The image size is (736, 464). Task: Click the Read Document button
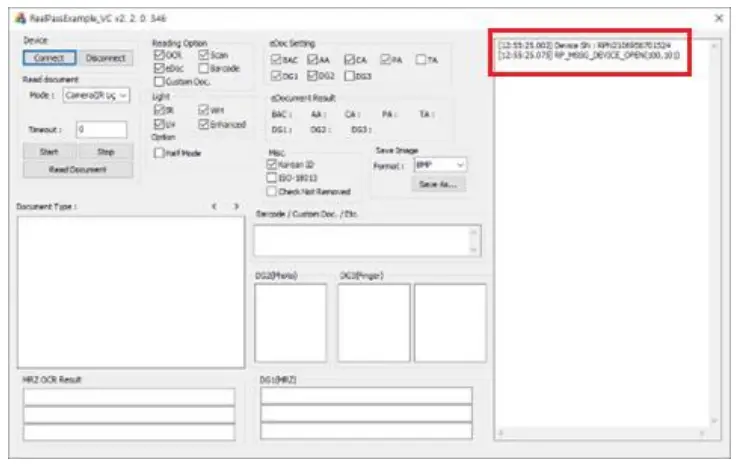click(78, 169)
